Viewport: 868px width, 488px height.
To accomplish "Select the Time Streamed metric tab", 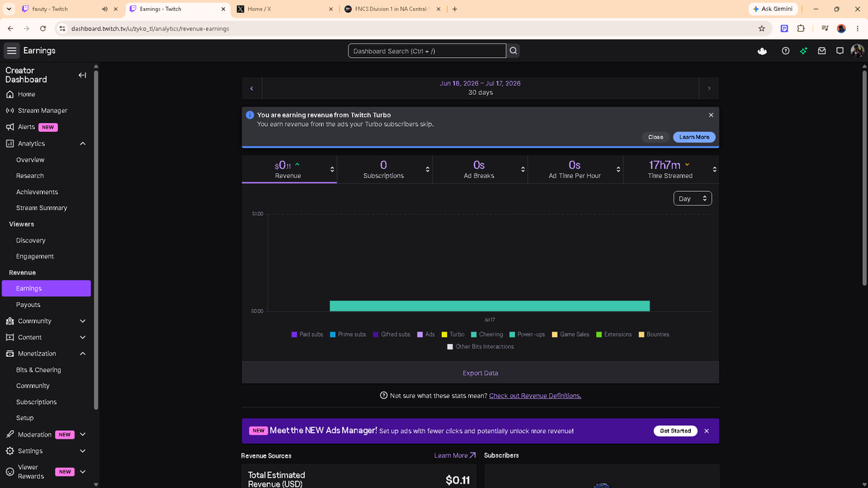I will (671, 169).
